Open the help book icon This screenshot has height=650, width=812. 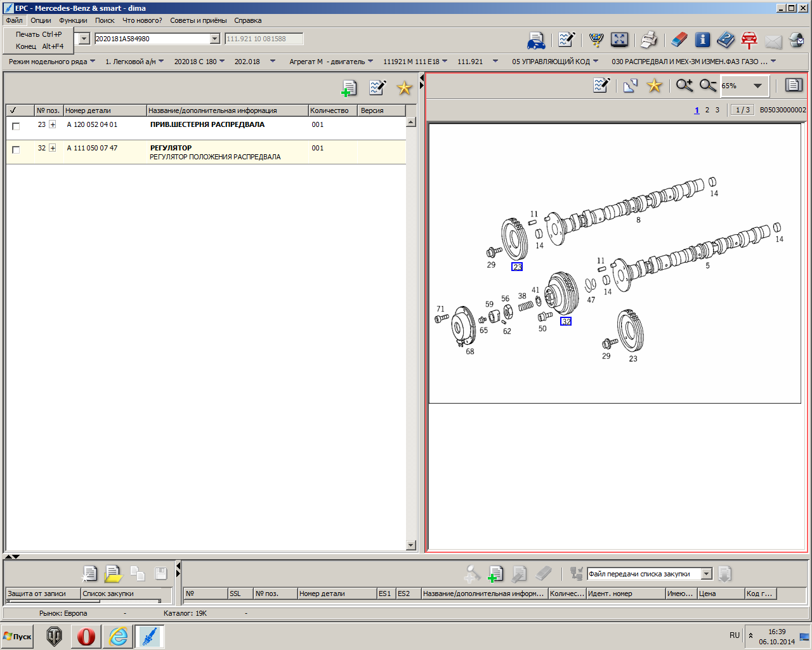726,40
